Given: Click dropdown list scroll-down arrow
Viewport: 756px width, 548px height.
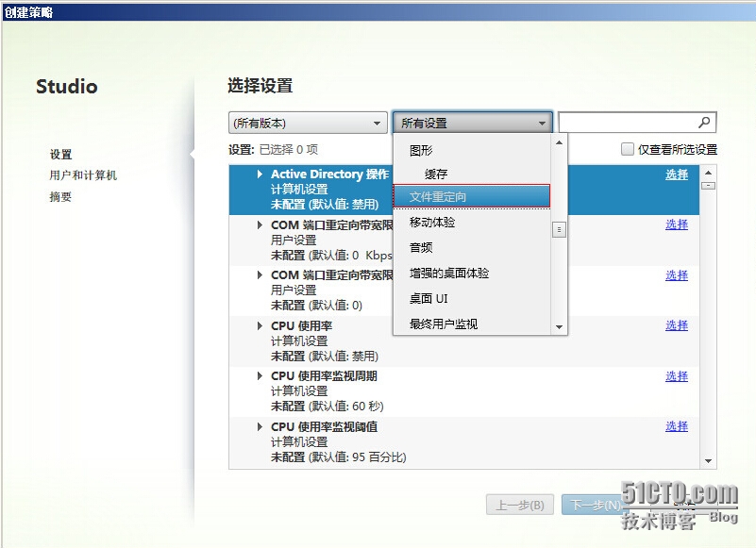Looking at the screenshot, I should tap(559, 326).
